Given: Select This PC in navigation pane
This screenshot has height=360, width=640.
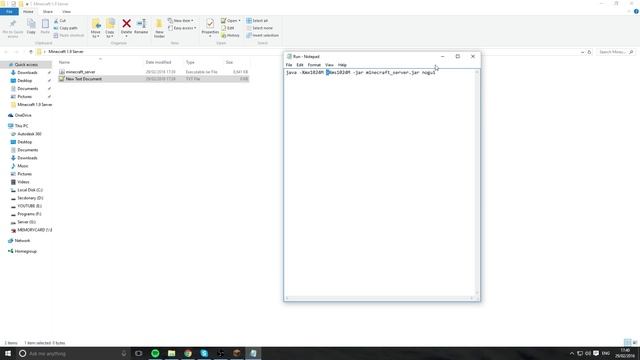Looking at the screenshot, I should pyautogui.click(x=21, y=126).
